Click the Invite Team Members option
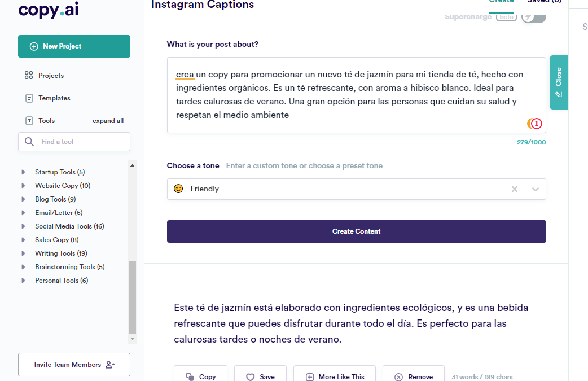 click(x=74, y=365)
